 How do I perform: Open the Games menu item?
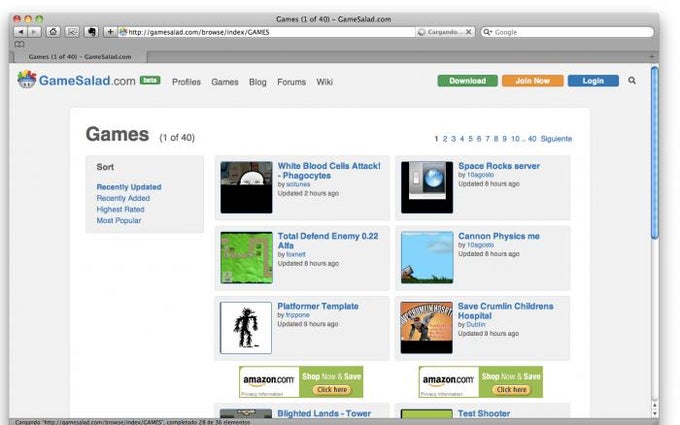tap(225, 82)
